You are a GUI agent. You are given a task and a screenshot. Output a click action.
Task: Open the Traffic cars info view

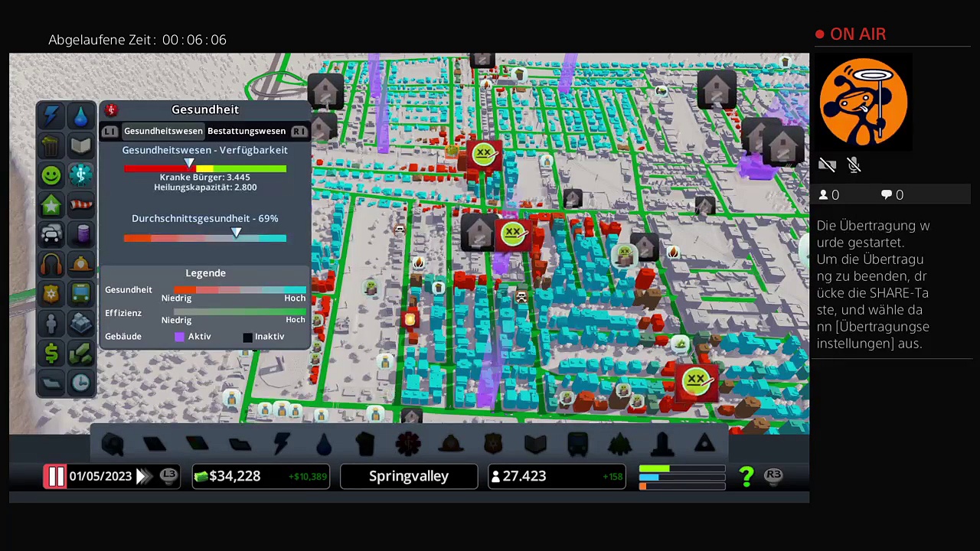(x=51, y=234)
